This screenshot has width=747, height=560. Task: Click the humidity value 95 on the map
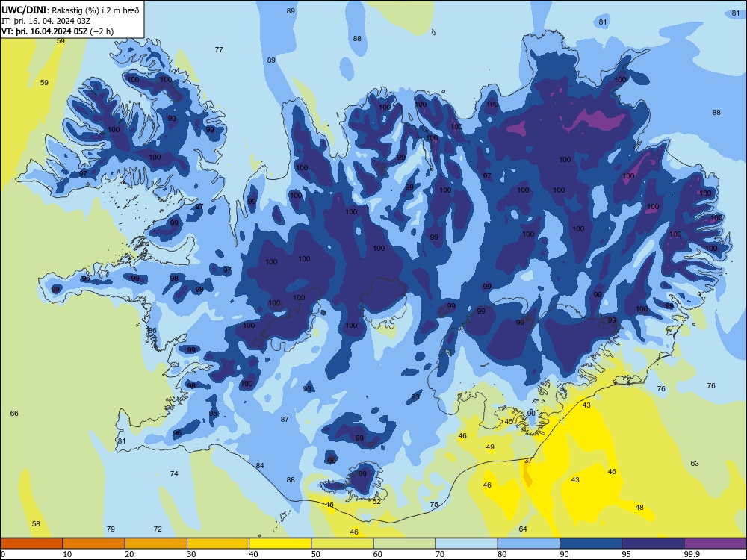tap(213, 414)
